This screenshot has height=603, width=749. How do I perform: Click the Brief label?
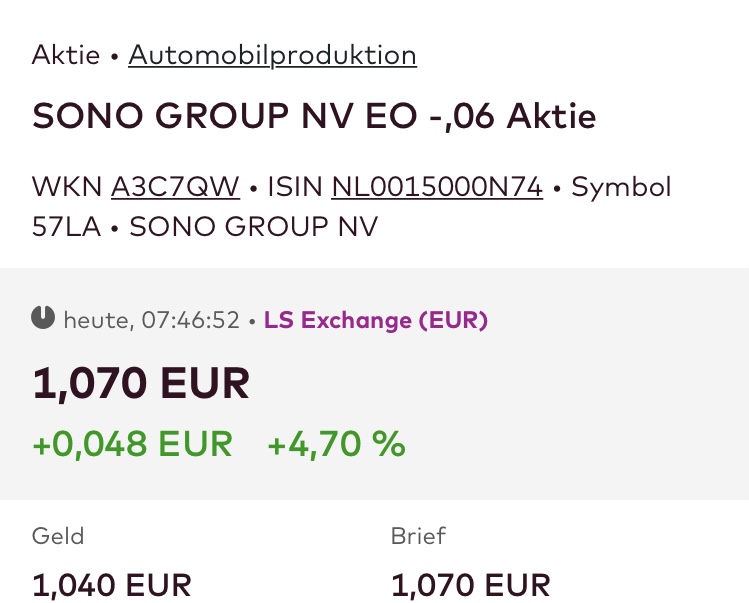tap(418, 535)
